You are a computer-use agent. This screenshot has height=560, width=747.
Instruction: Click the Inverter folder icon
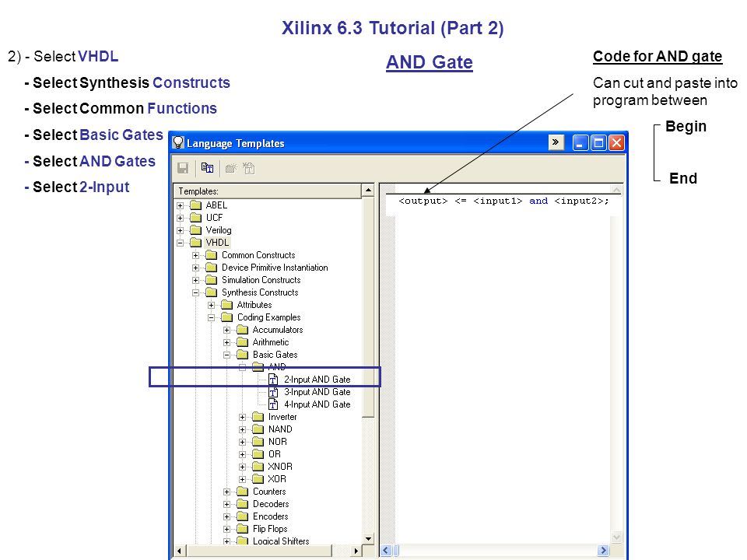258,417
